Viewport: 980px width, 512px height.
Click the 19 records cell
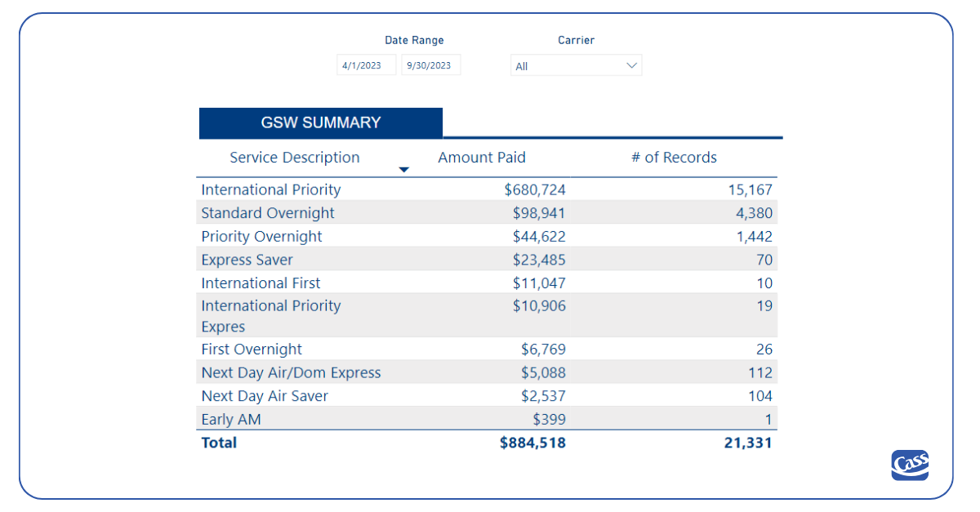[764, 306]
